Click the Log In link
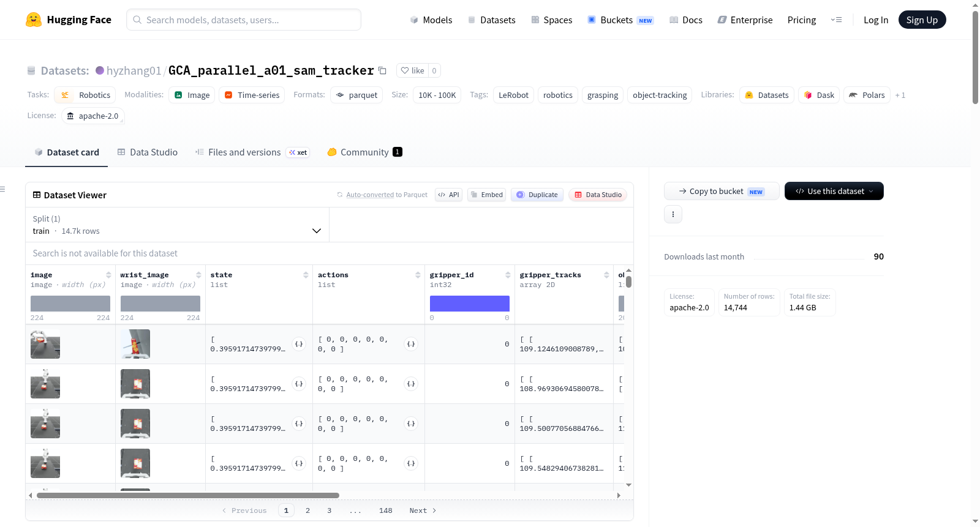The height and width of the screenshot is (527, 980). 876,20
